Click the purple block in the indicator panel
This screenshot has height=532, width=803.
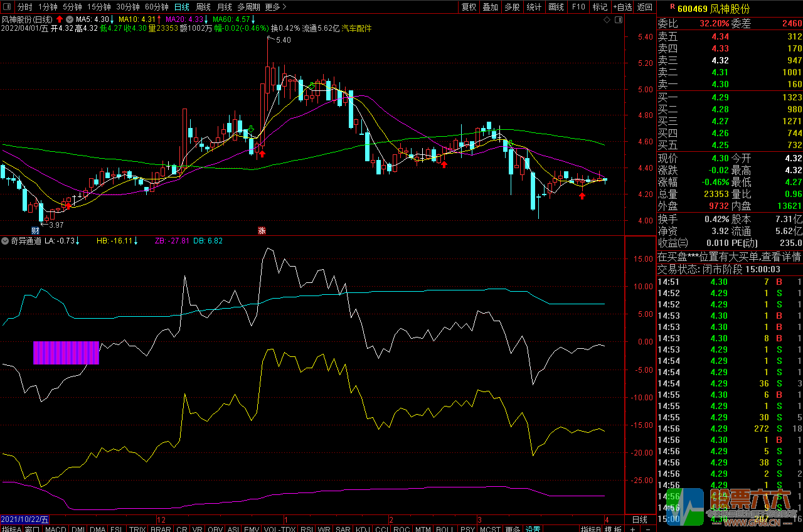(66, 353)
